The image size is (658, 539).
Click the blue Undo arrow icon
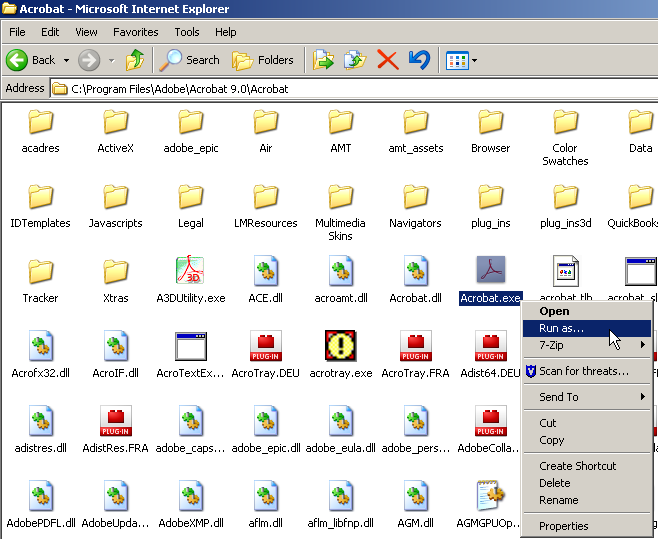(x=419, y=60)
